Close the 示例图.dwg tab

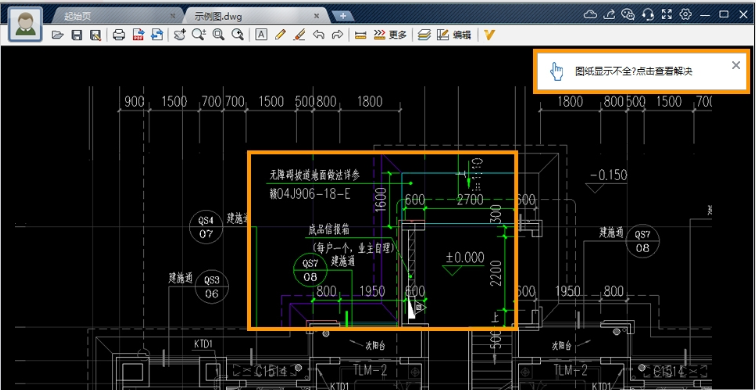click(316, 16)
